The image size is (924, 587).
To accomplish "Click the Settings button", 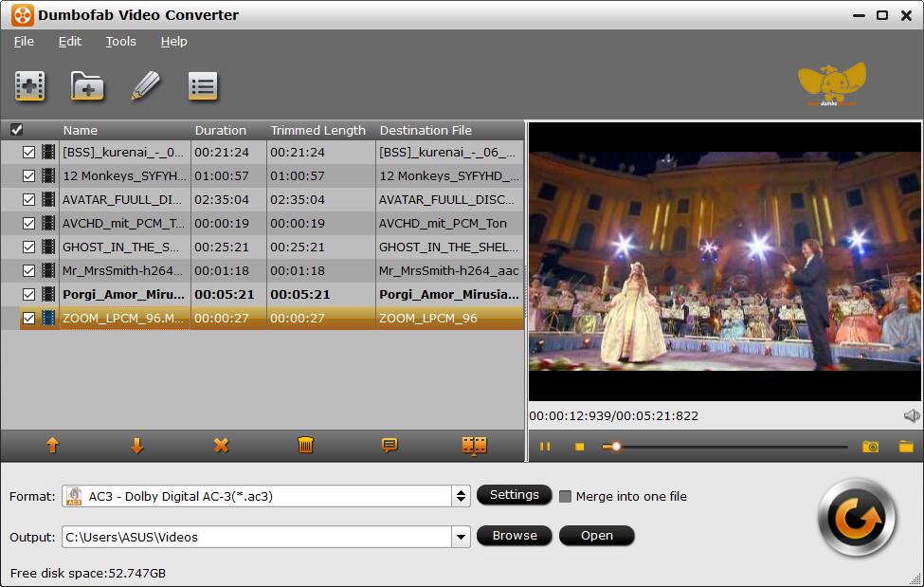I will pyautogui.click(x=514, y=495).
